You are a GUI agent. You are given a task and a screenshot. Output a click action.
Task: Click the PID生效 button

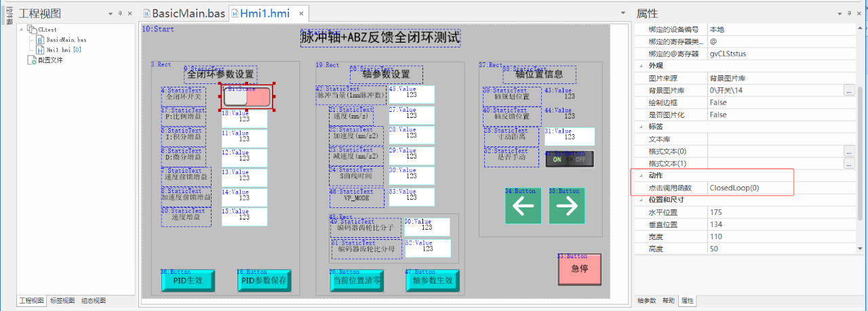[x=188, y=281]
